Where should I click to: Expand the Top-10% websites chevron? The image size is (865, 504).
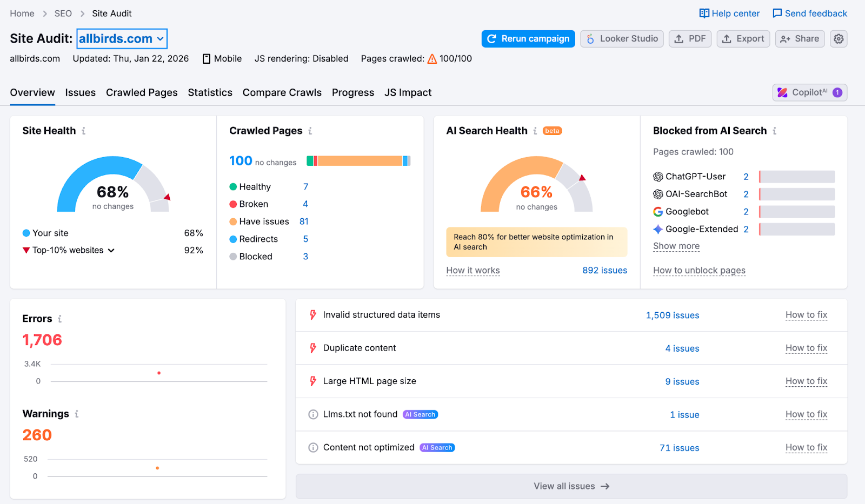tap(111, 250)
